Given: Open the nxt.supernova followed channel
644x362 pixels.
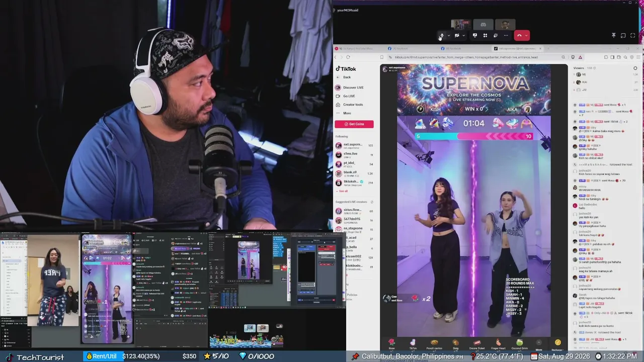Looking at the screenshot, I should coord(354,146).
